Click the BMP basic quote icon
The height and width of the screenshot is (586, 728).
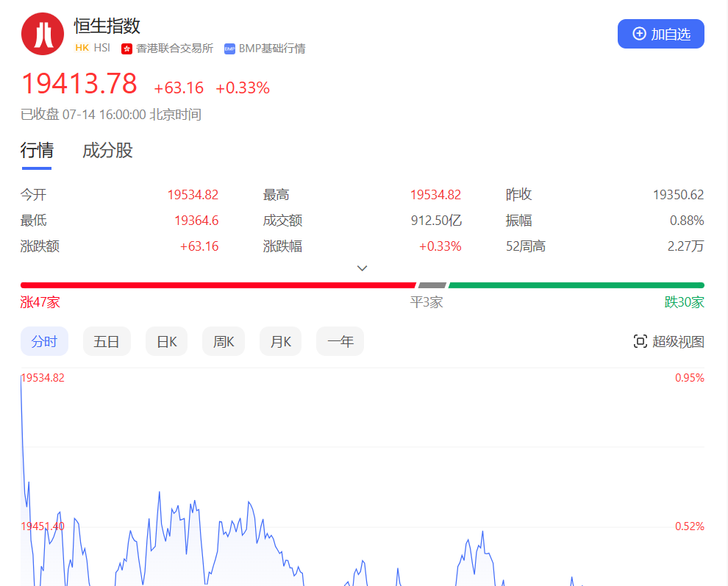pos(230,49)
